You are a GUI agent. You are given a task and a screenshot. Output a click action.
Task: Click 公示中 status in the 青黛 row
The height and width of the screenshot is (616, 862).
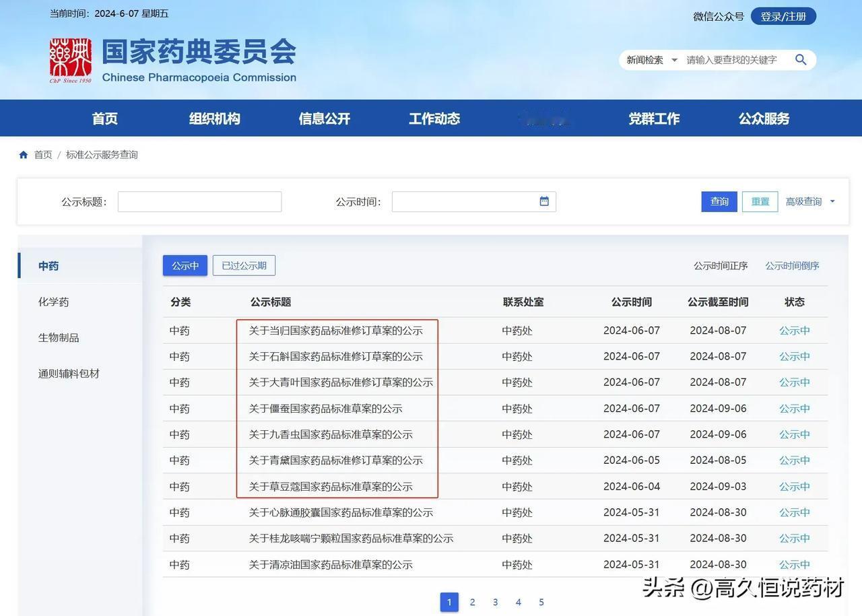[x=795, y=460]
